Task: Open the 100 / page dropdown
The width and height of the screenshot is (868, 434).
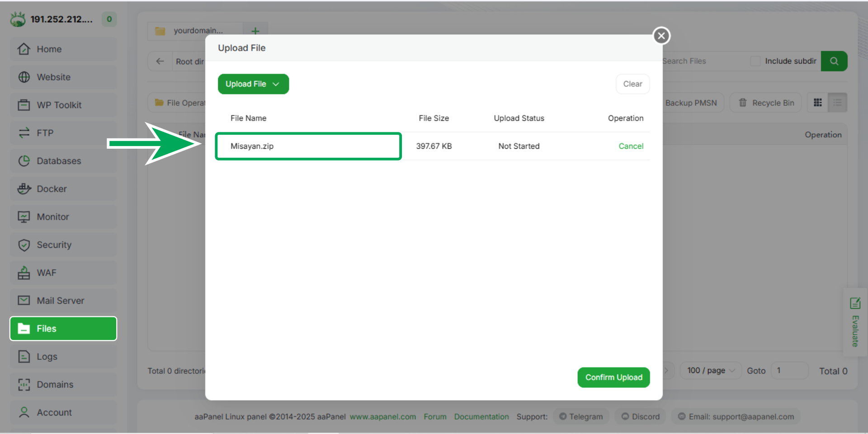Action: 711,371
